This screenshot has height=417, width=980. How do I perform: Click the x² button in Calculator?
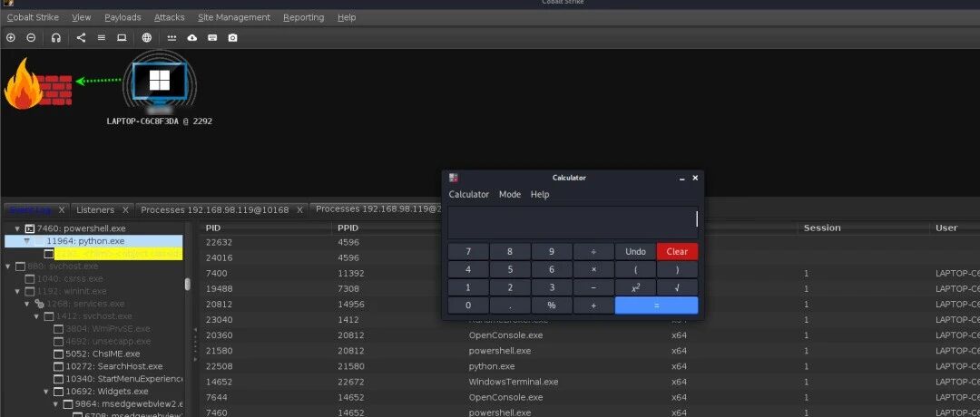click(x=635, y=287)
